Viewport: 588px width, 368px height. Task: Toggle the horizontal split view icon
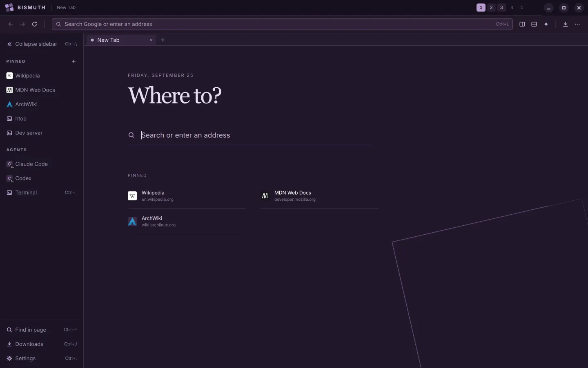click(x=534, y=24)
